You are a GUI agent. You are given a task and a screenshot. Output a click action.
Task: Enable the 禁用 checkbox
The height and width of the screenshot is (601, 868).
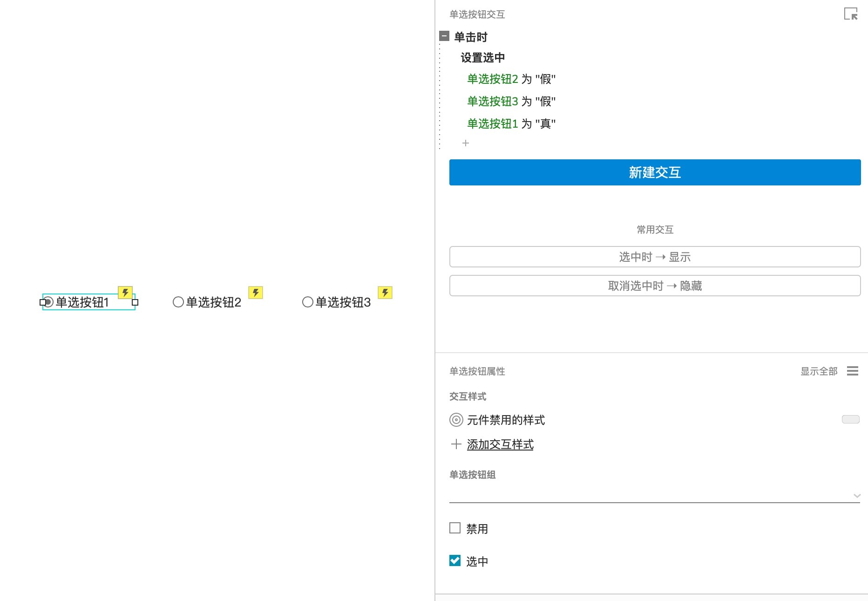(454, 528)
